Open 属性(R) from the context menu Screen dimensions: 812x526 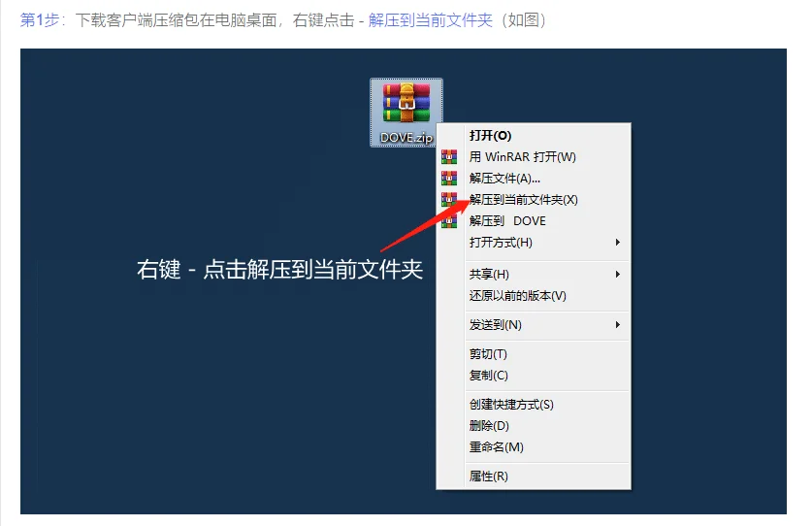point(488,477)
